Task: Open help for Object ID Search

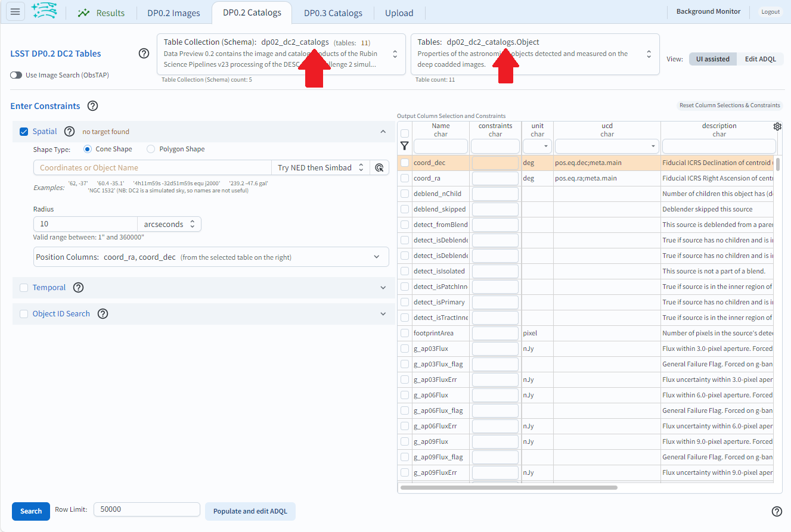Action: pos(103,313)
